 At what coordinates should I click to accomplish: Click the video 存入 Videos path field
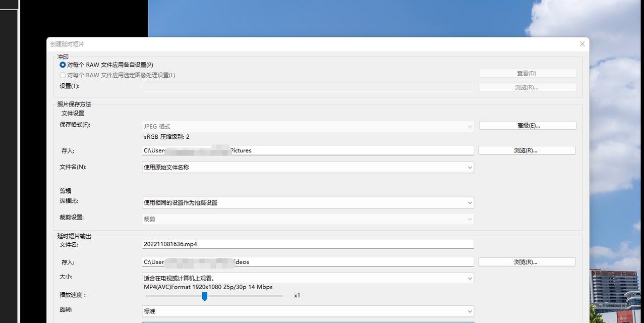coord(308,262)
